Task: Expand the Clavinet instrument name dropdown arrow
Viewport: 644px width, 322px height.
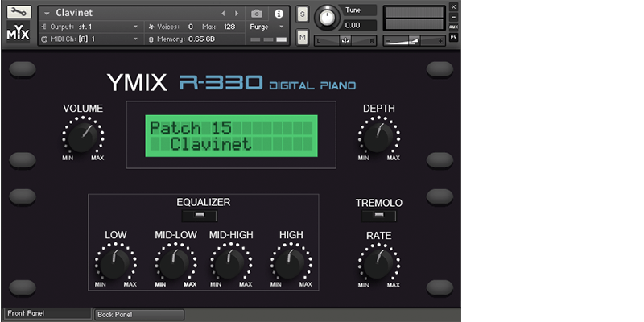Action: pyautogui.click(x=47, y=14)
